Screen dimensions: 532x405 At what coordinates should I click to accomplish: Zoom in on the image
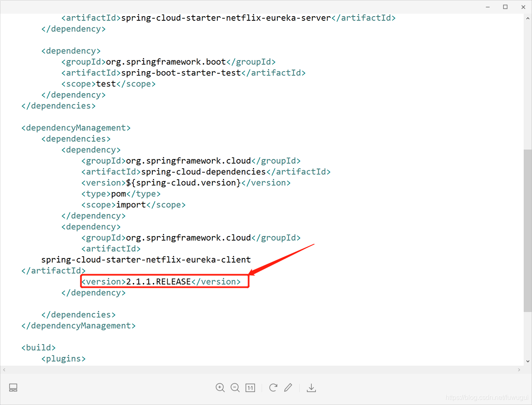220,388
